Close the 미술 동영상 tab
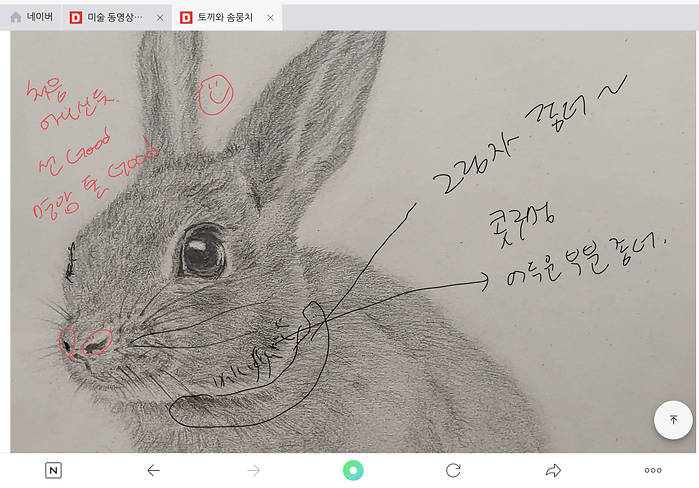 [160, 17]
